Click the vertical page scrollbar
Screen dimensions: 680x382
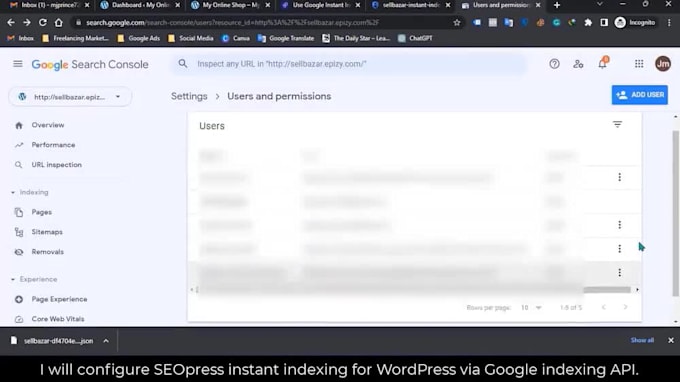pos(675,213)
